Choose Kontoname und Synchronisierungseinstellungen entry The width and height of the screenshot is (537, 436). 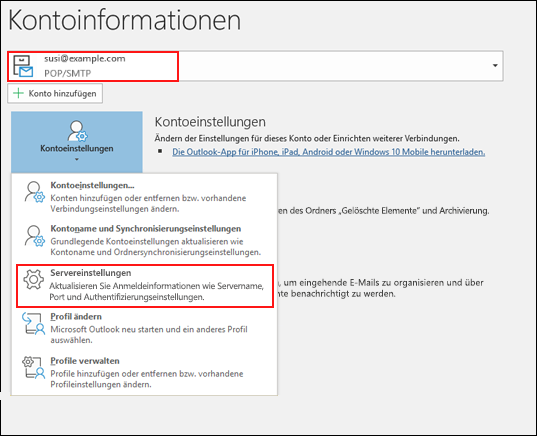coord(144,240)
